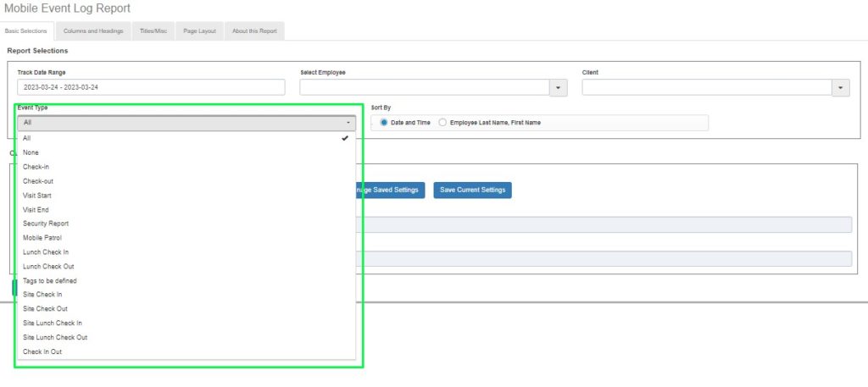Select Tags to be defined option

50,280
